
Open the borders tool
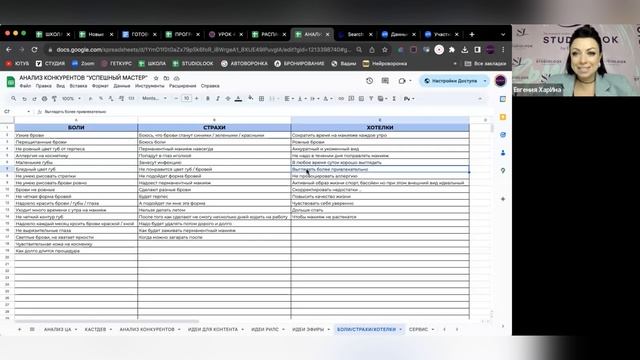pos(261,98)
